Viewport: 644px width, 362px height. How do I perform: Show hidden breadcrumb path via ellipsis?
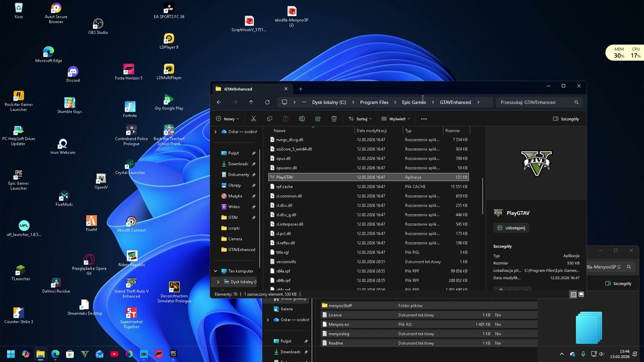pos(304,102)
